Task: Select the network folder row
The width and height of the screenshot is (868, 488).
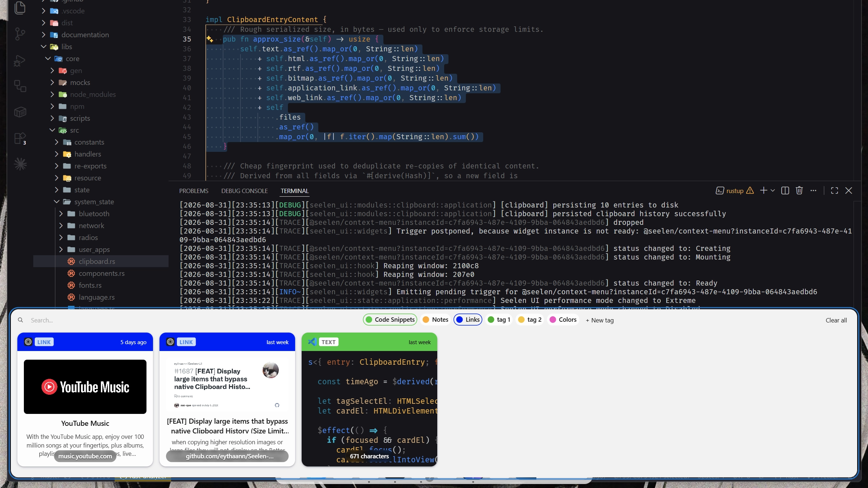Action: pos(101,226)
